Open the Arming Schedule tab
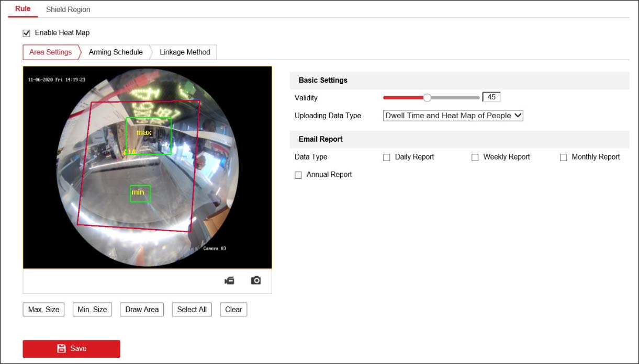Screen dimensions: 639x364 (x=116, y=52)
